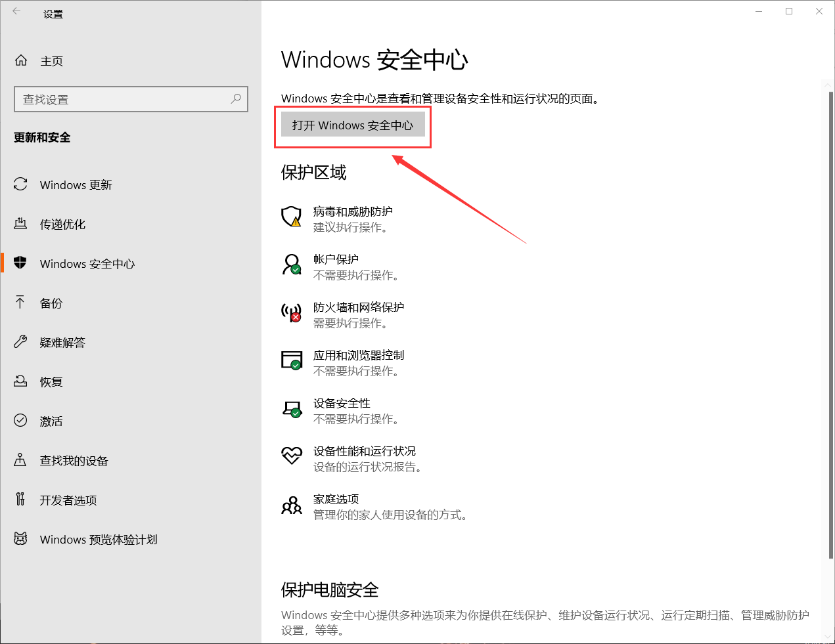Open Windows 更新 in the sidebar
The image size is (835, 644).
[76, 185]
